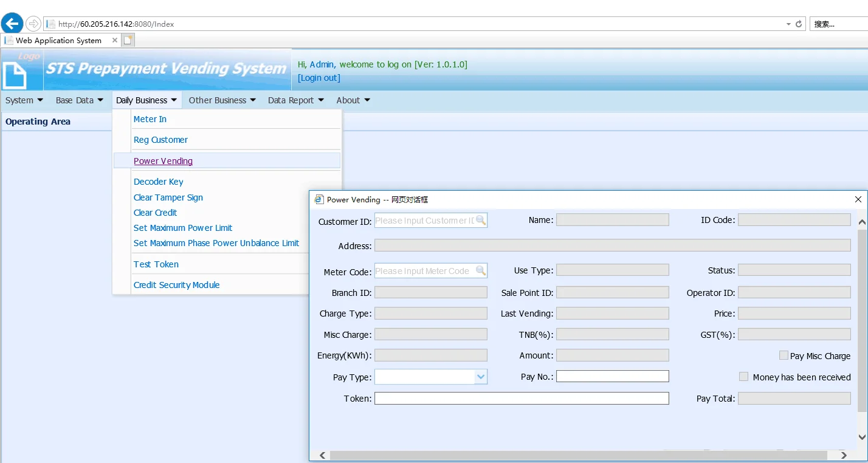Click the browser back arrow button
This screenshot has width=868, height=463.
point(12,24)
